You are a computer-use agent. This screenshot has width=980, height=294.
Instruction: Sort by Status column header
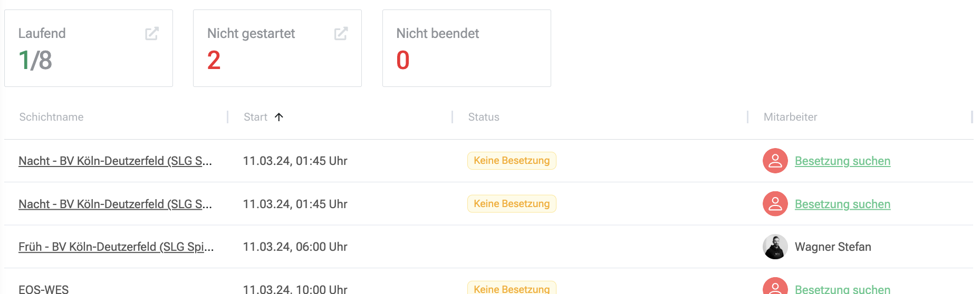coord(484,117)
